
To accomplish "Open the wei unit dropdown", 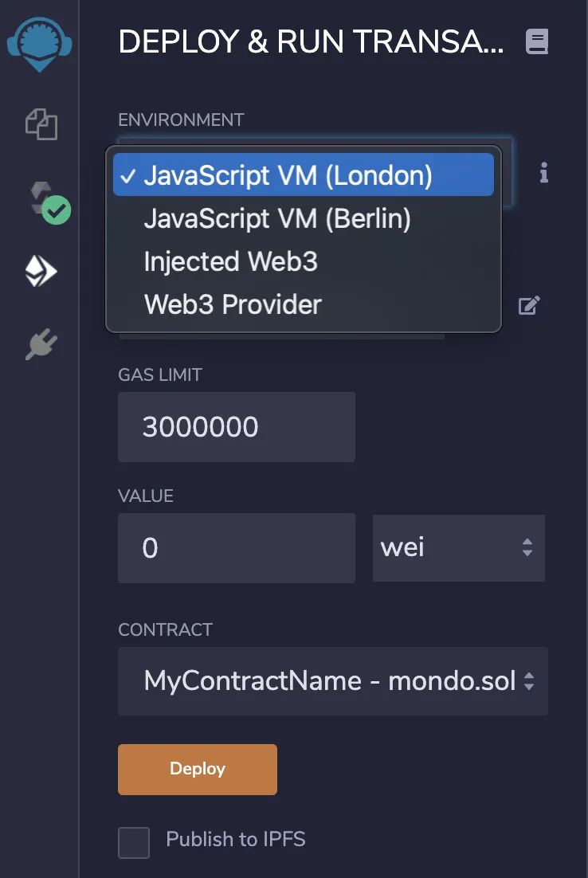I will pos(459,547).
